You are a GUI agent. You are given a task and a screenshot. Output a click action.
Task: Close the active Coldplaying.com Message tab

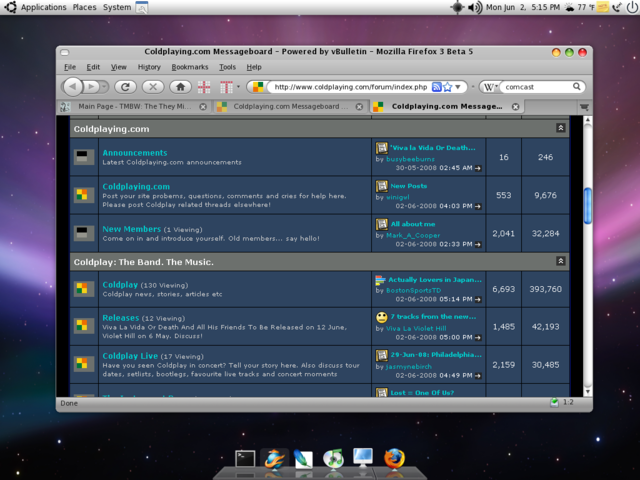516,107
